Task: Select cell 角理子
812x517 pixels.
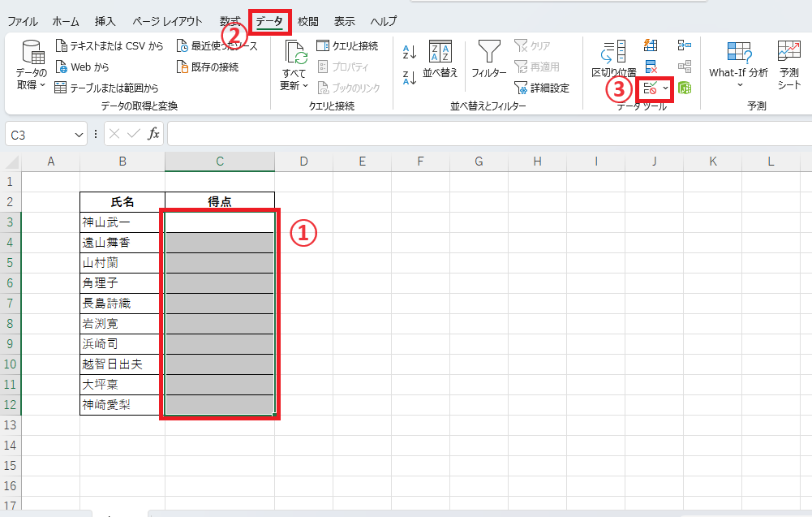Action: [122, 282]
